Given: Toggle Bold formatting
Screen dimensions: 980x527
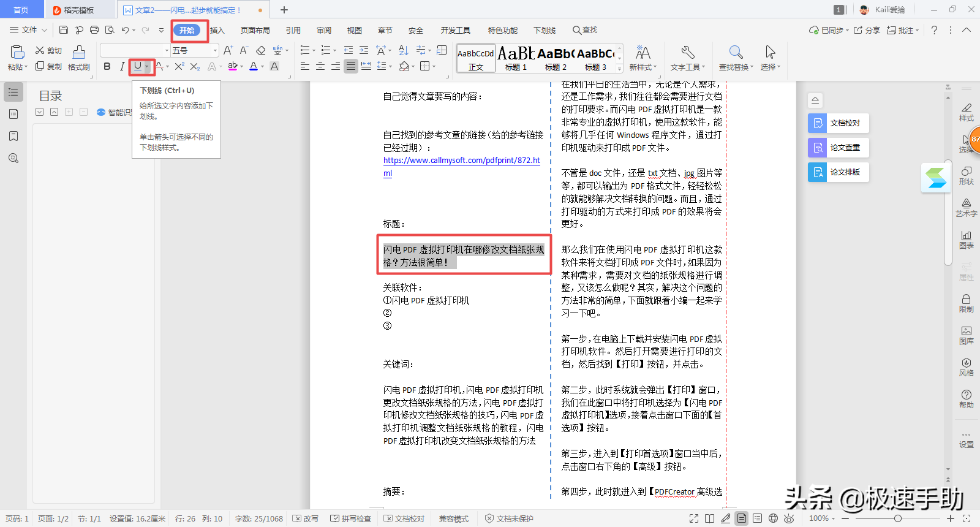Looking at the screenshot, I should pos(107,66).
